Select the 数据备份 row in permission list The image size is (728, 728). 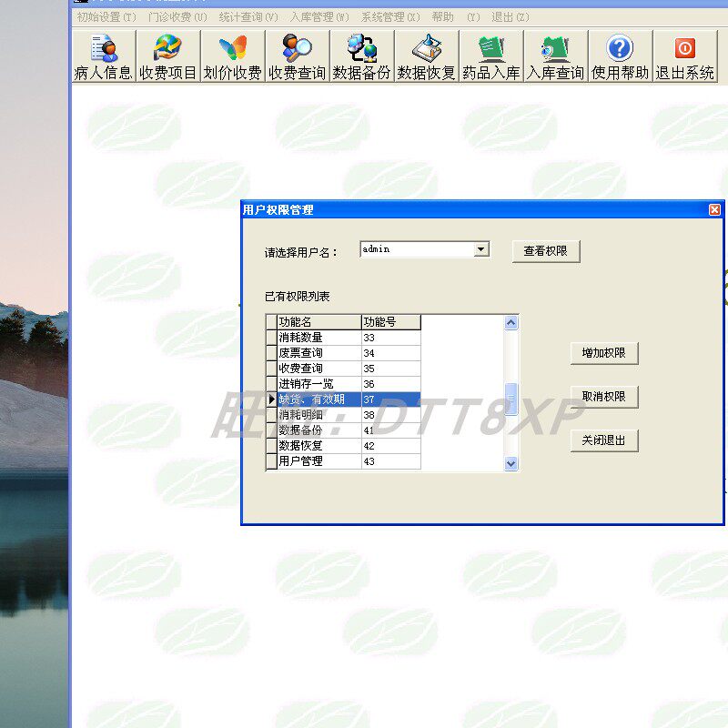[x=344, y=430]
